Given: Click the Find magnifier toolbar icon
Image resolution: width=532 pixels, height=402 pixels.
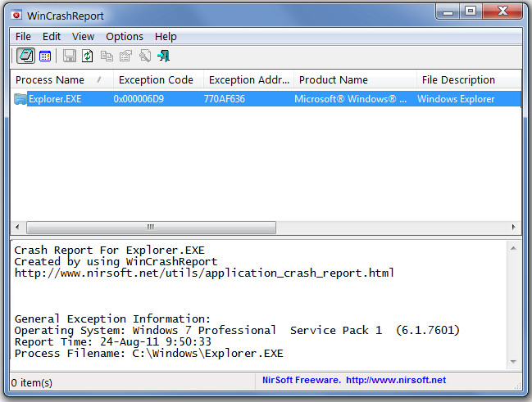Looking at the screenshot, I should [145, 56].
